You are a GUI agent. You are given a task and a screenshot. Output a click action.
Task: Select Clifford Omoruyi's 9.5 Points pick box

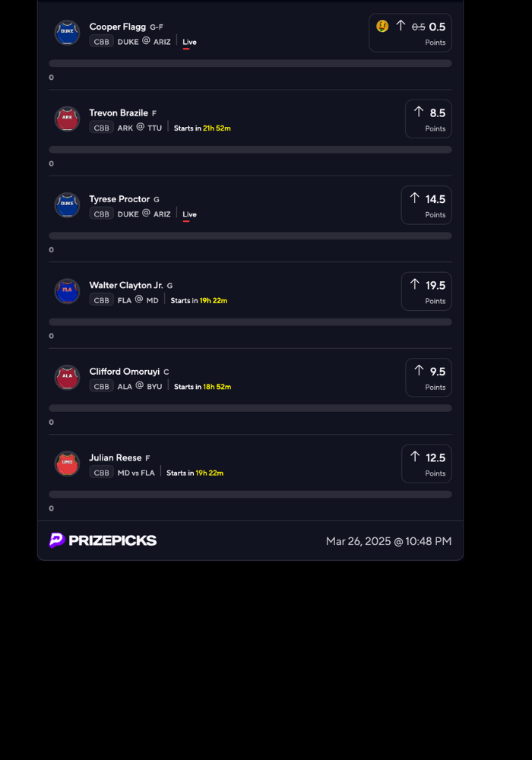pos(428,378)
